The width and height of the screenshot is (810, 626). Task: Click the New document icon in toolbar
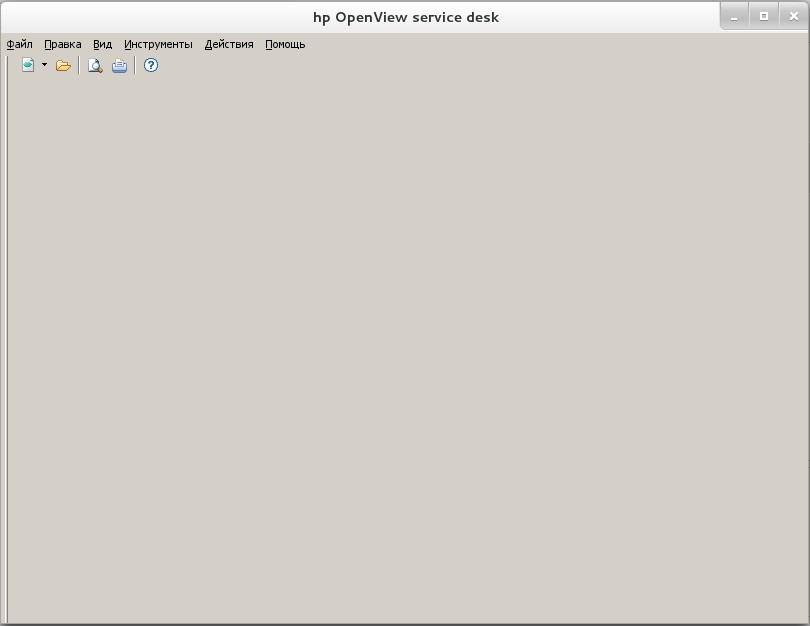pos(28,65)
